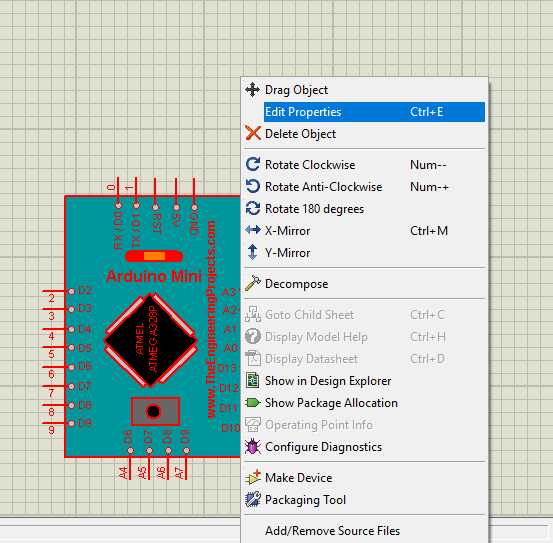Open Show in Design Explorer
The height and width of the screenshot is (543, 553).
[365, 381]
